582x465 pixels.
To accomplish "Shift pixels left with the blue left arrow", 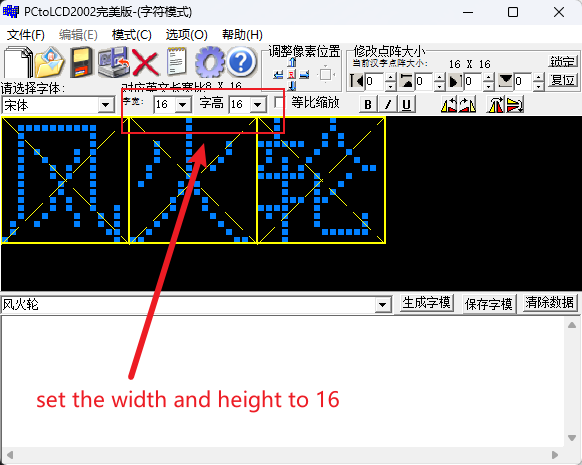I will [278, 75].
